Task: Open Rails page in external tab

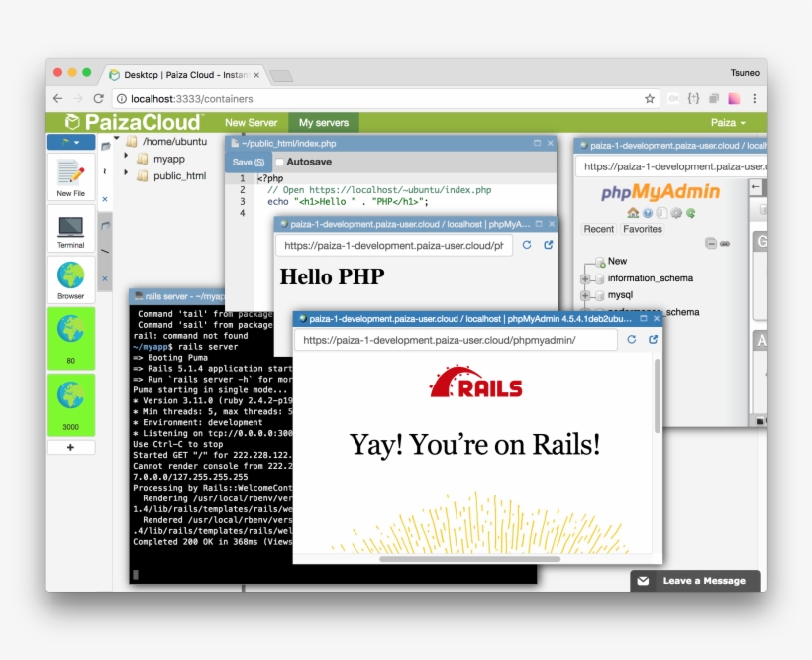Action: pyautogui.click(x=653, y=339)
